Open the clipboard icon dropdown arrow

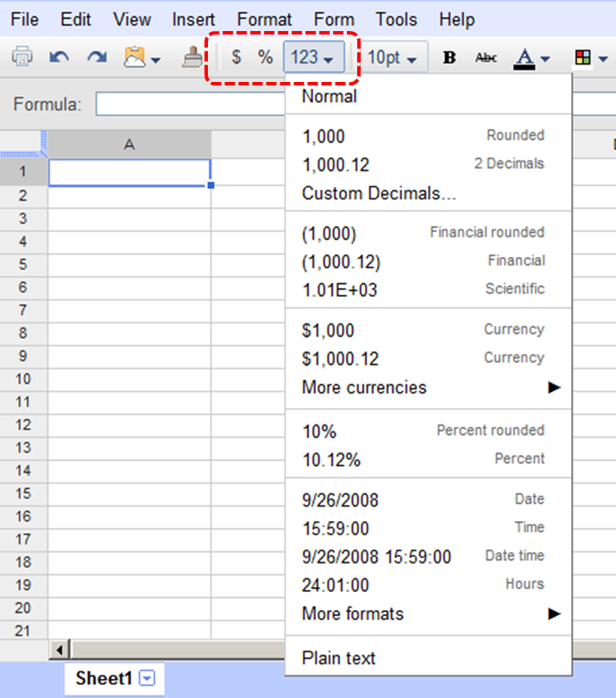[156, 60]
